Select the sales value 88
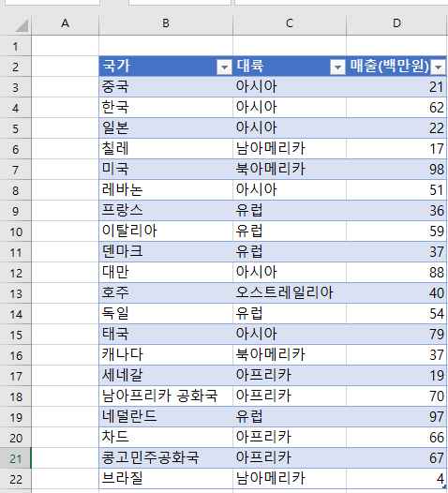 click(x=396, y=273)
